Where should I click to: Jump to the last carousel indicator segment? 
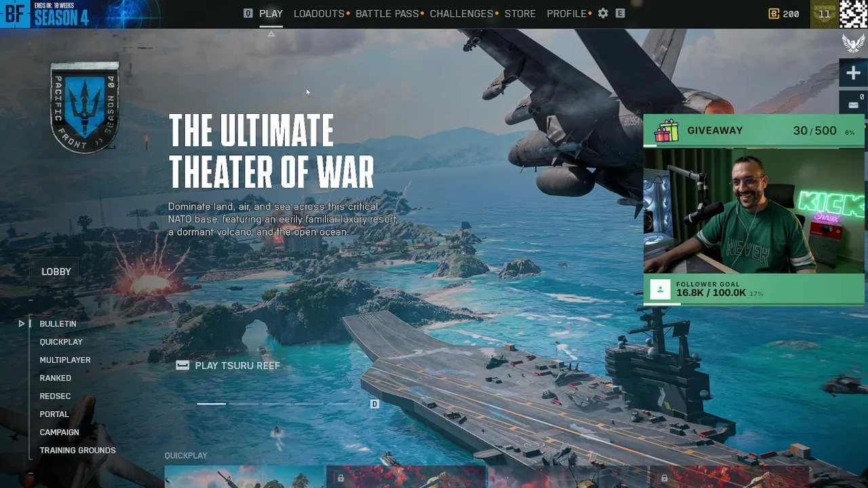pos(342,404)
